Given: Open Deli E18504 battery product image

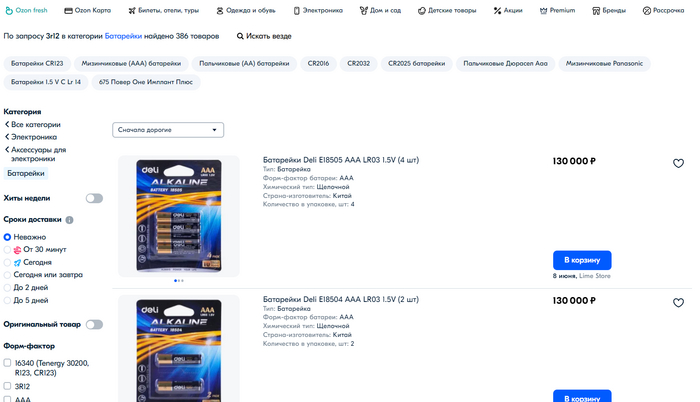Looking at the screenshot, I should (179, 349).
